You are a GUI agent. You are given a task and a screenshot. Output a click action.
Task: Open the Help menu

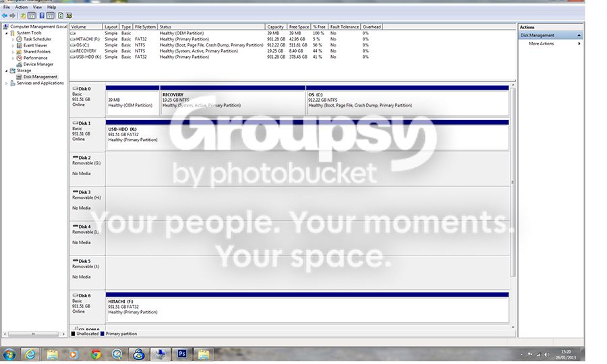pyautogui.click(x=51, y=7)
